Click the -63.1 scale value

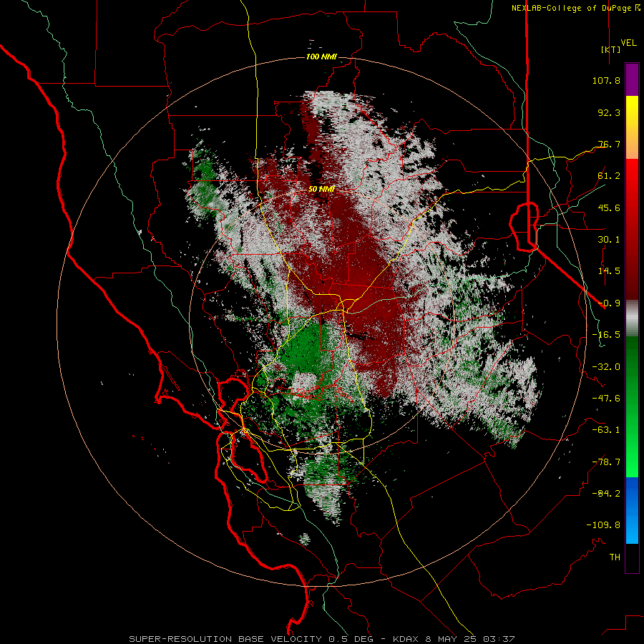606,430
